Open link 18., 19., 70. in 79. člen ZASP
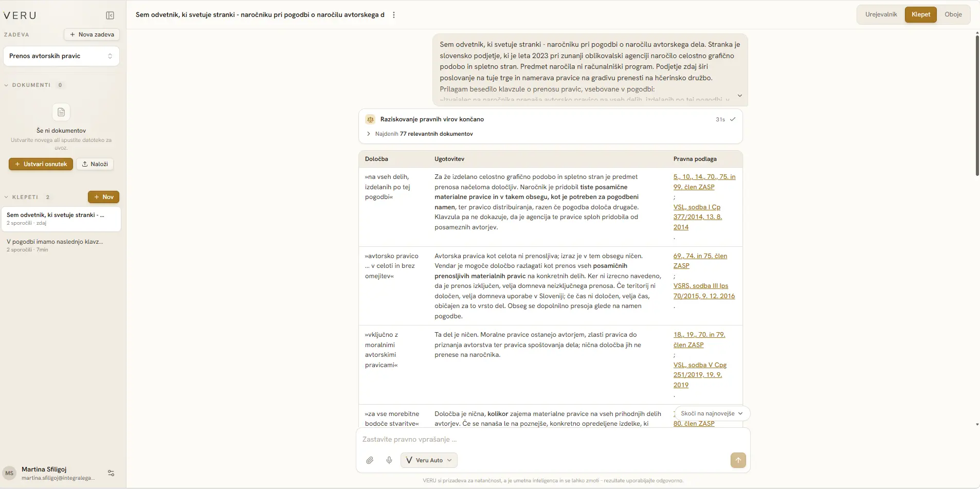 click(x=699, y=340)
